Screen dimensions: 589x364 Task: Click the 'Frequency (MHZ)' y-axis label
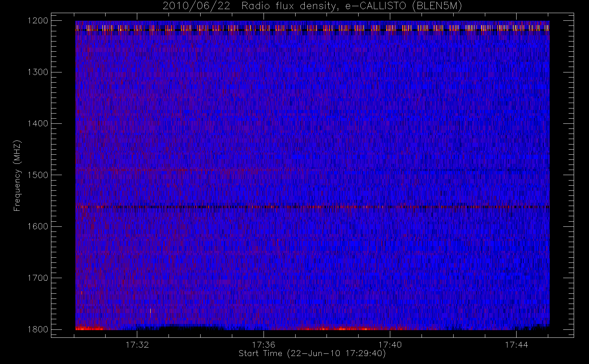tap(17, 175)
